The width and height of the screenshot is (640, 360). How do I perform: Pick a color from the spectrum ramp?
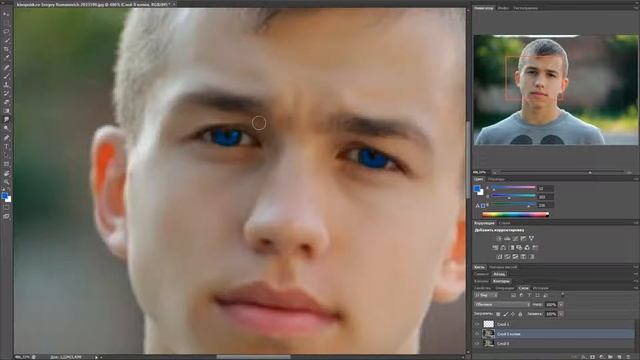point(515,214)
